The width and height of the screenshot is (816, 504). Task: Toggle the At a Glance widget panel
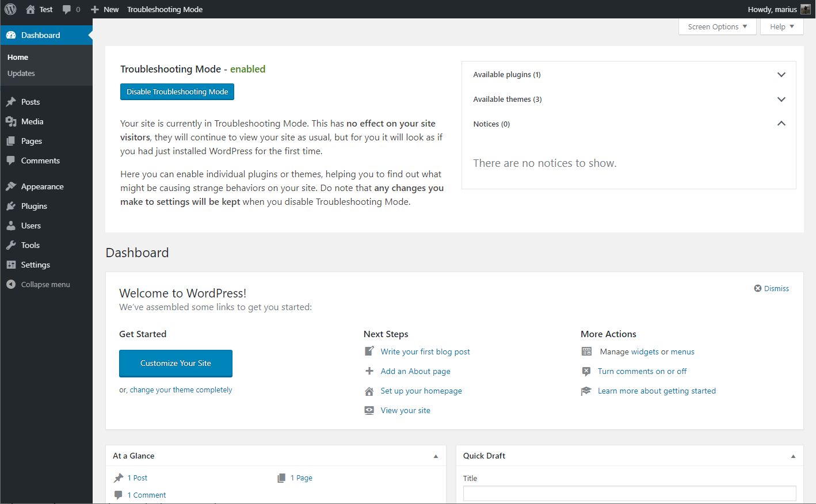(x=436, y=456)
